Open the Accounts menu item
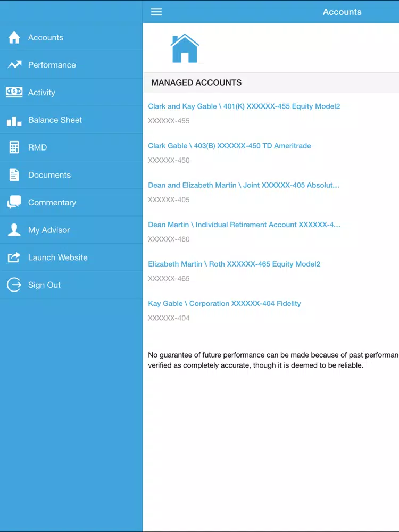399x532 pixels. pos(71,37)
